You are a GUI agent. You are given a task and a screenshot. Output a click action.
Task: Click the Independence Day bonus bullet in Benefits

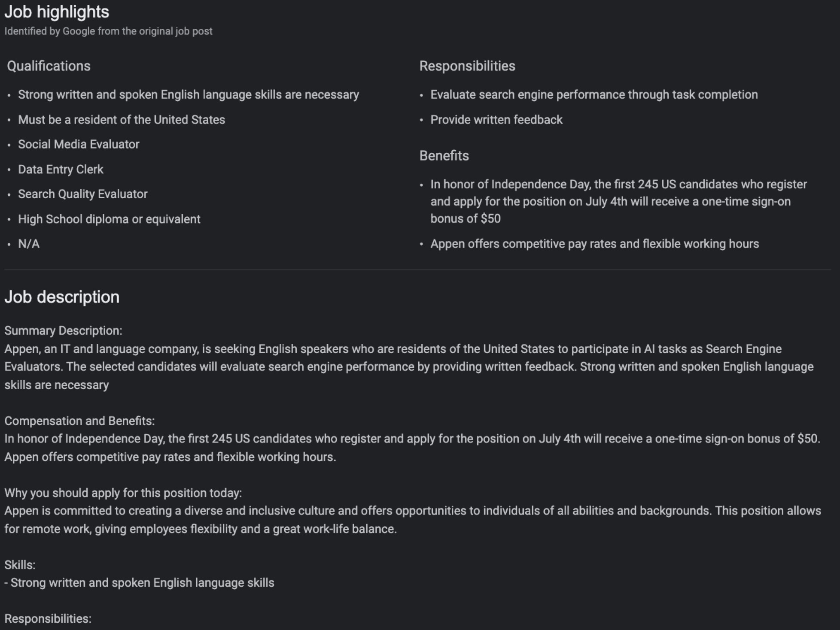618,201
